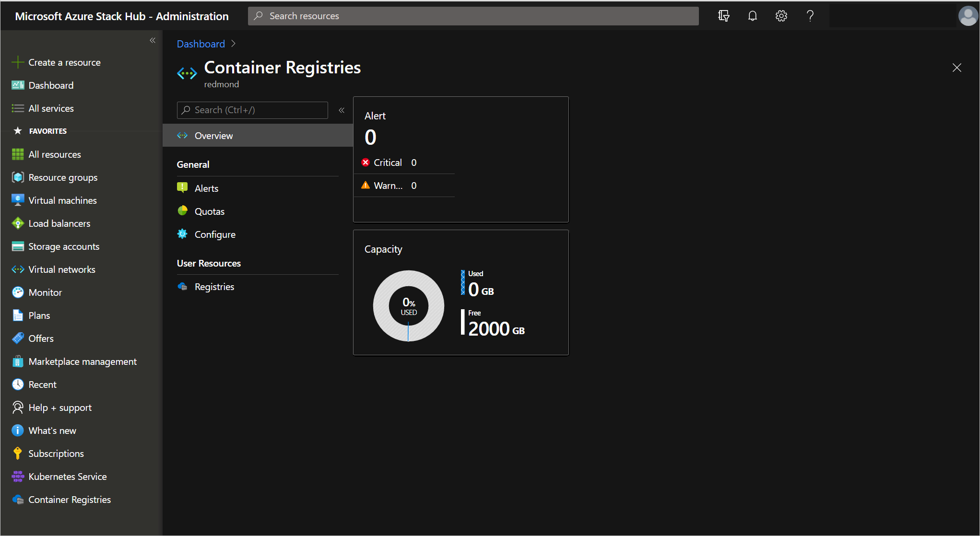Open the Registries under User Resources

tap(214, 286)
